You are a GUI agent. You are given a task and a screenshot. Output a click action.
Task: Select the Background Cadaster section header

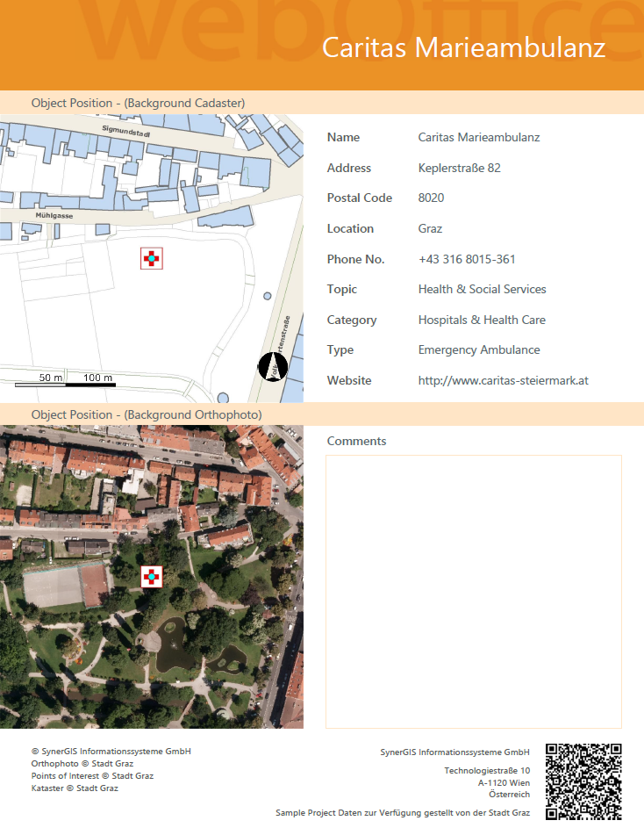click(x=138, y=103)
